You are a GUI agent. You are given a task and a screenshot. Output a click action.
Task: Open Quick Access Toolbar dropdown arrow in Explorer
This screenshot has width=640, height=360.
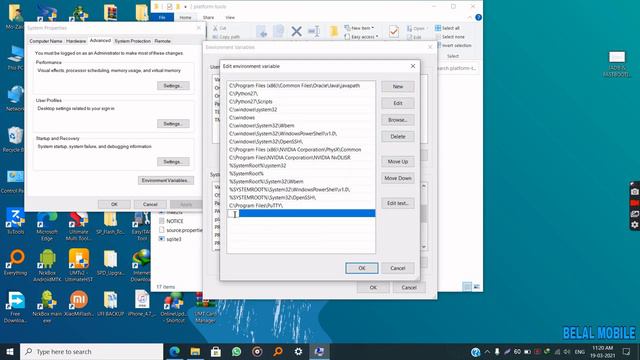pyautogui.click(x=186, y=7)
